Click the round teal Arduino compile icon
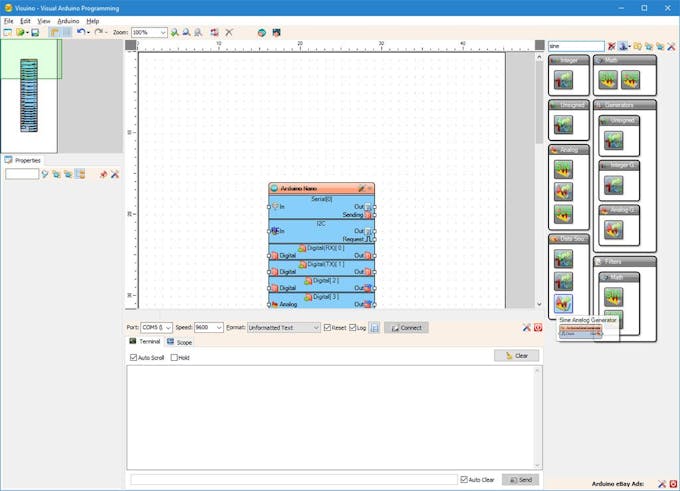 [262, 33]
